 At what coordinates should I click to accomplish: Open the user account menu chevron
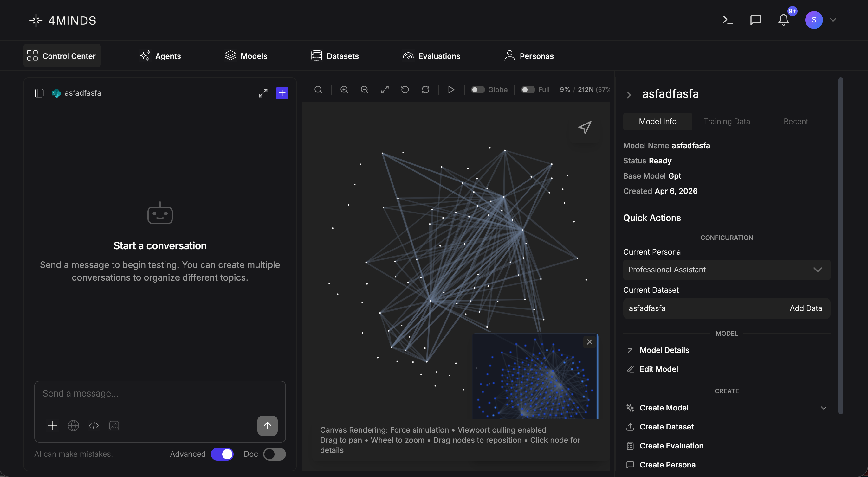click(x=833, y=20)
